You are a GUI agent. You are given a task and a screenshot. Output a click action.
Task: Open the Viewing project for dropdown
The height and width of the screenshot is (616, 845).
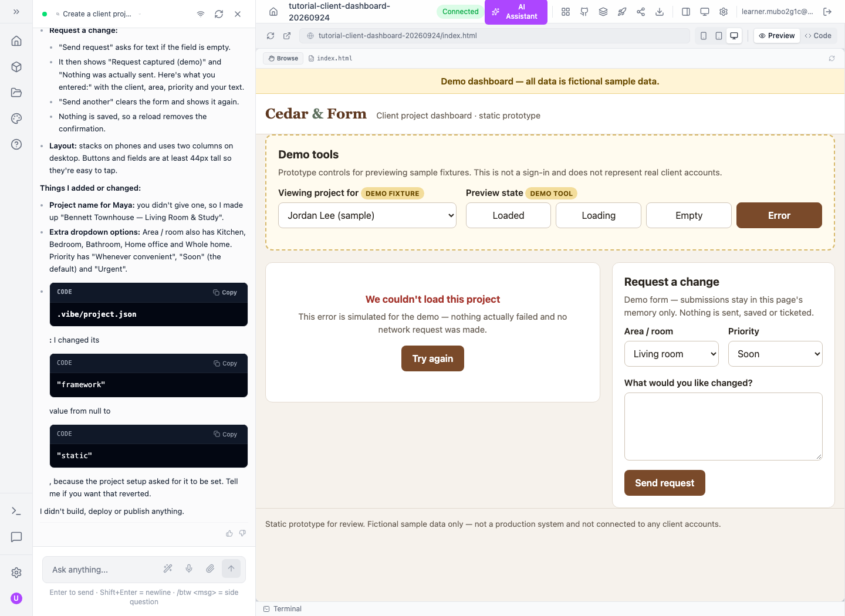click(367, 215)
